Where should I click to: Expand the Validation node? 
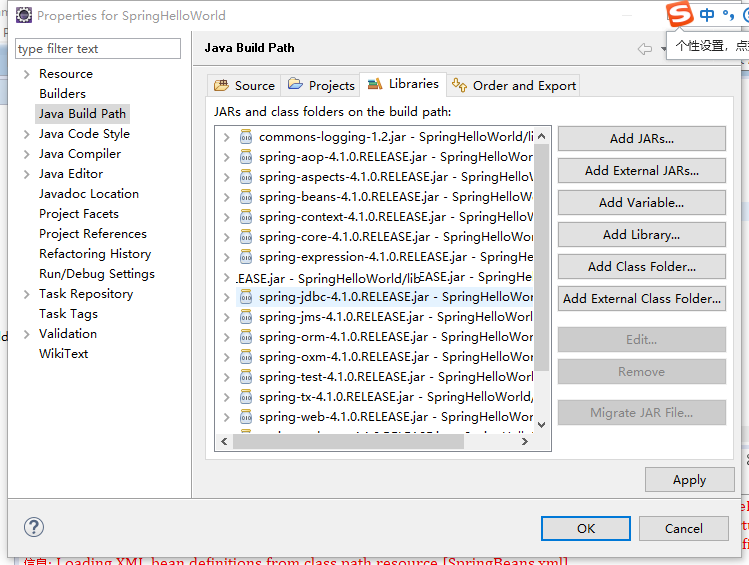click(x=27, y=334)
